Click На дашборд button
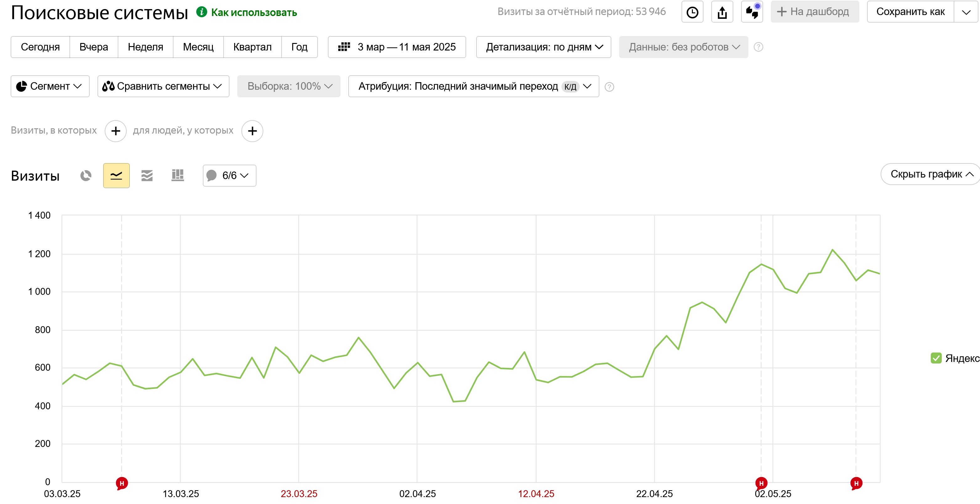Image resolution: width=980 pixels, height=504 pixels. coord(815,12)
